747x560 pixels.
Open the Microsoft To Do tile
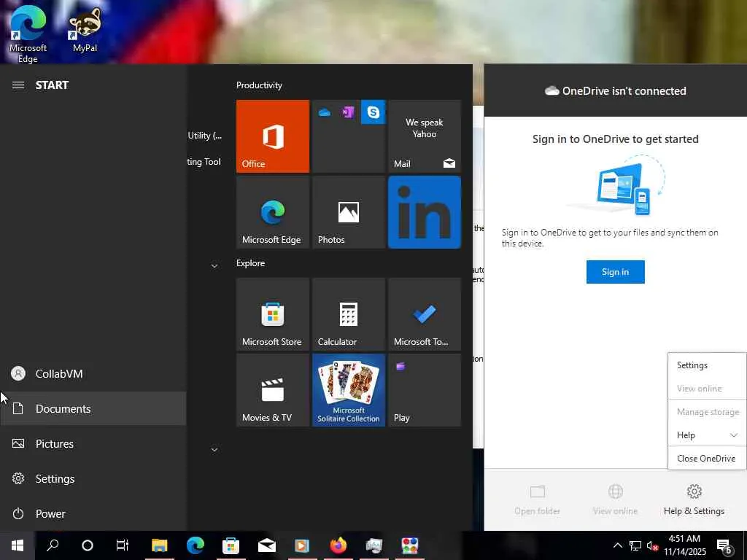pyautogui.click(x=425, y=314)
